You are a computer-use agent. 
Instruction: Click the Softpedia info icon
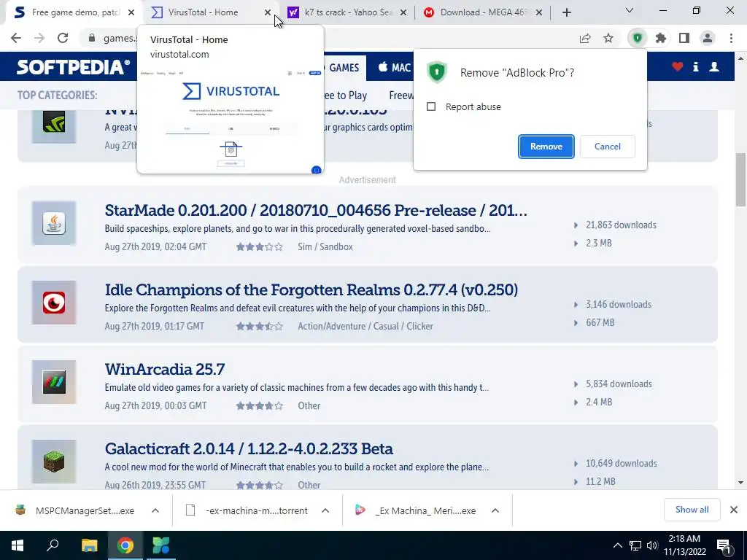click(x=696, y=66)
